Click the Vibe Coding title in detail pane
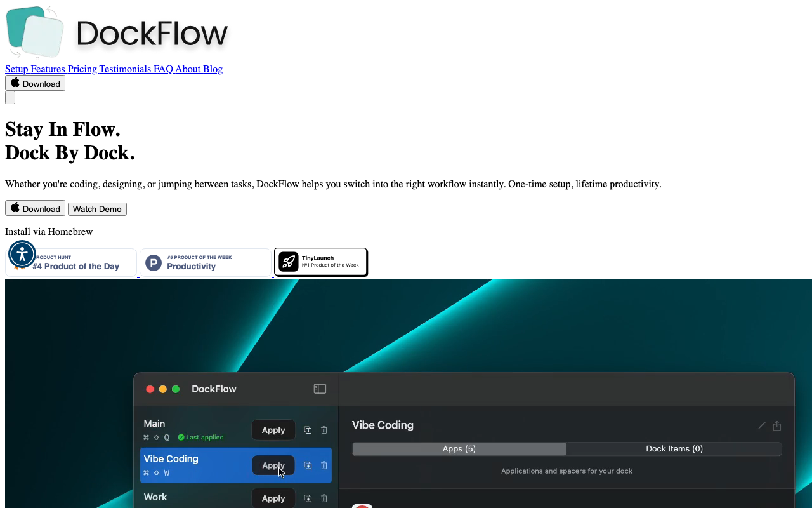Image resolution: width=812 pixels, height=508 pixels. 383,425
